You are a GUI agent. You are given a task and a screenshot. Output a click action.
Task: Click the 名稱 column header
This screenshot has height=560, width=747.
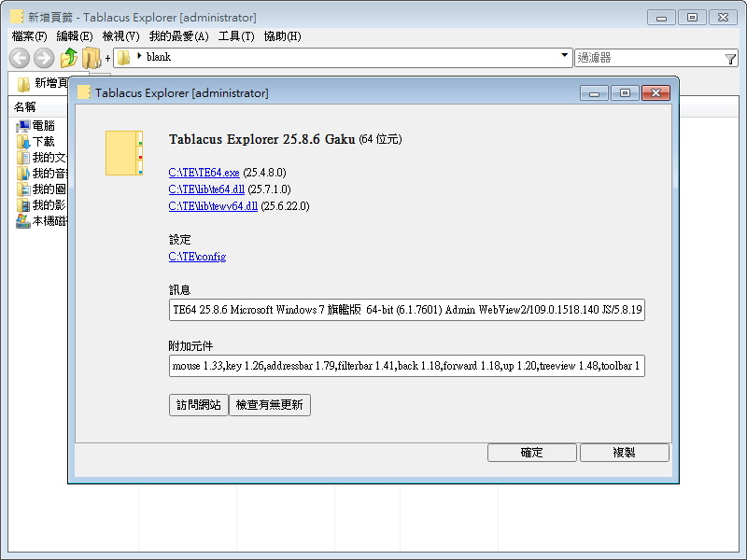click(x=25, y=107)
